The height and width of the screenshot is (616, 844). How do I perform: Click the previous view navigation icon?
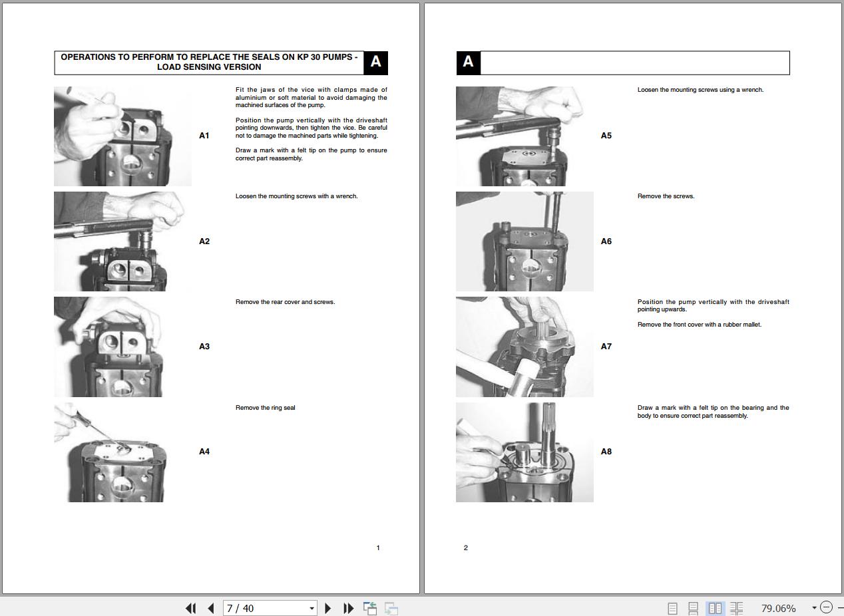370,608
